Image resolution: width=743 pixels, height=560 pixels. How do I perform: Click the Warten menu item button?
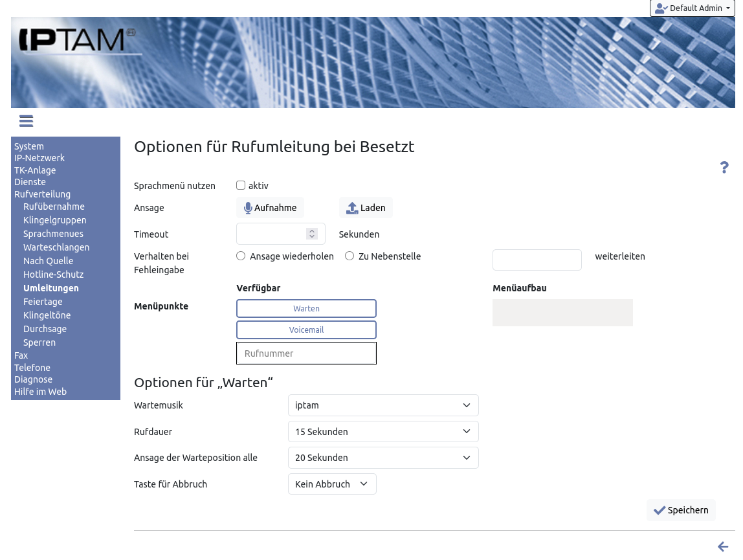click(306, 309)
